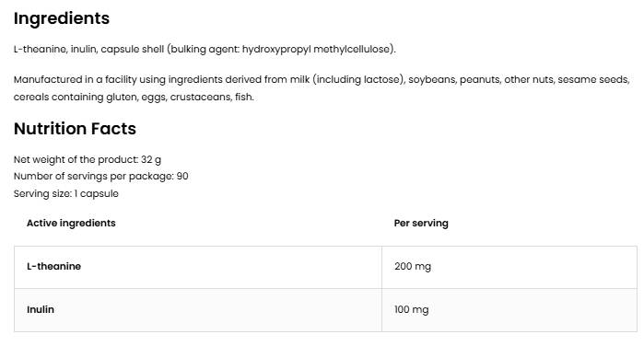Click the Nutrition Facts heading
Image resolution: width=644 pixels, height=346 pixels.
(x=75, y=129)
